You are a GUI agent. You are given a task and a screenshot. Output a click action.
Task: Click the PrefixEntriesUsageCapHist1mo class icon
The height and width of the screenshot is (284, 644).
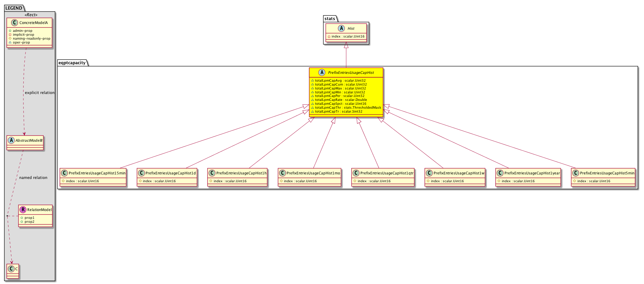[x=282, y=173]
